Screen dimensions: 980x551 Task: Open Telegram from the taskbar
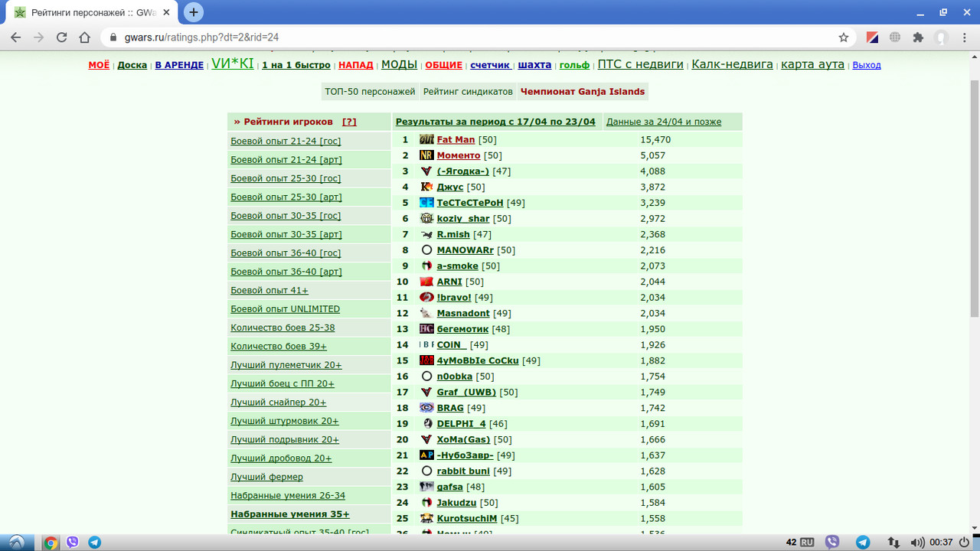[x=95, y=543]
